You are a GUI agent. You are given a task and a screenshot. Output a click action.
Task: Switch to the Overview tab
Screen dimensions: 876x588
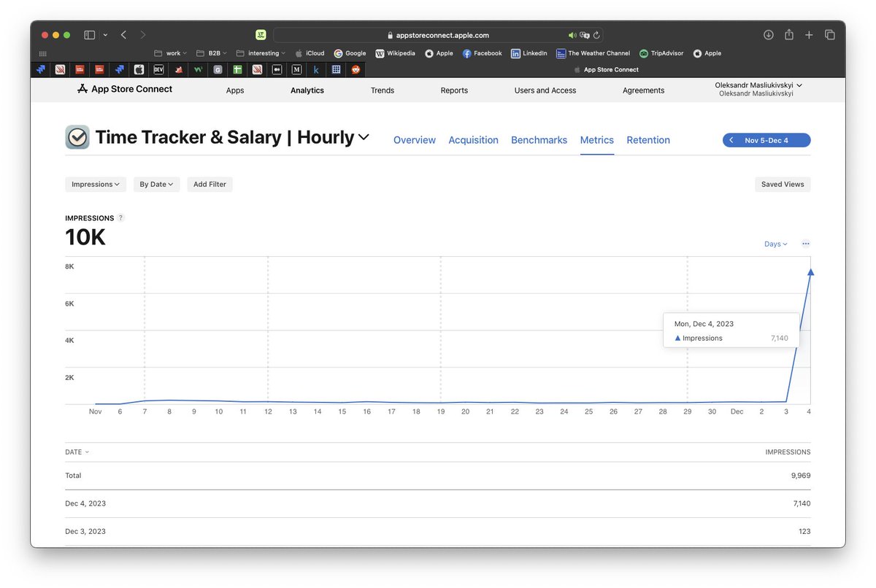point(415,140)
